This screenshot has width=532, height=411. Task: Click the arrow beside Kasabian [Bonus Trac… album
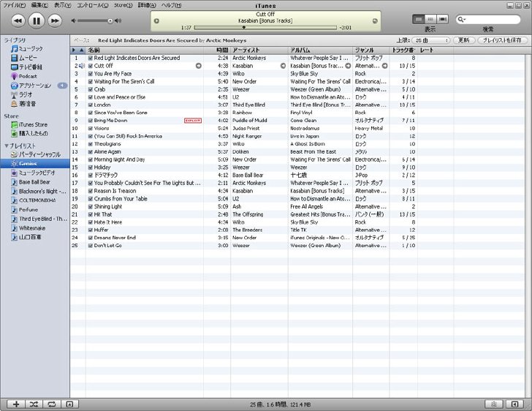pyautogui.click(x=348, y=66)
